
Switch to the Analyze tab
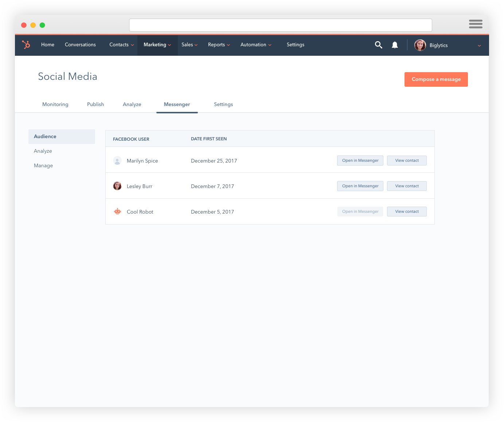[132, 104]
